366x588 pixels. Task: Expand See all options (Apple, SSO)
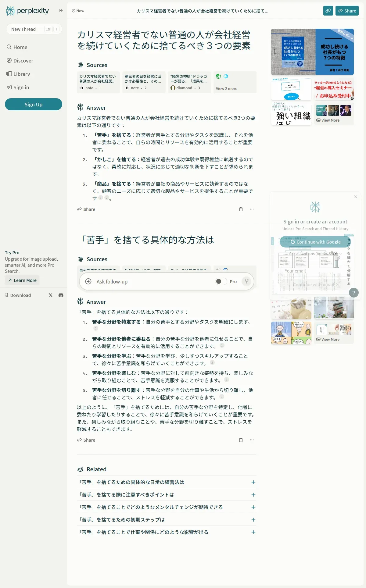coord(315,254)
